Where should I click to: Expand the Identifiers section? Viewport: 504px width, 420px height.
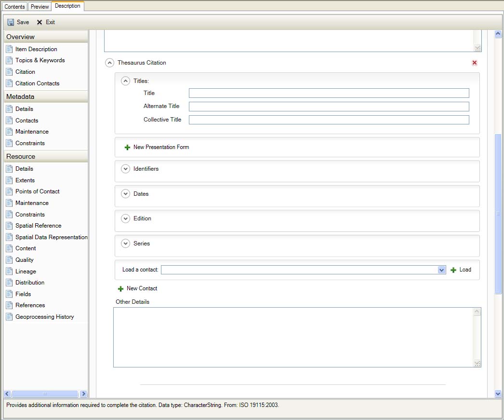(x=125, y=169)
